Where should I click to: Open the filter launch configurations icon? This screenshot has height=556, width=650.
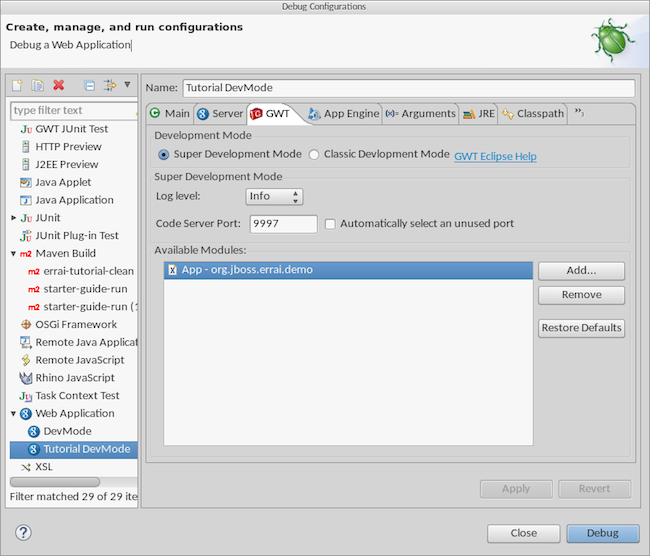110,85
